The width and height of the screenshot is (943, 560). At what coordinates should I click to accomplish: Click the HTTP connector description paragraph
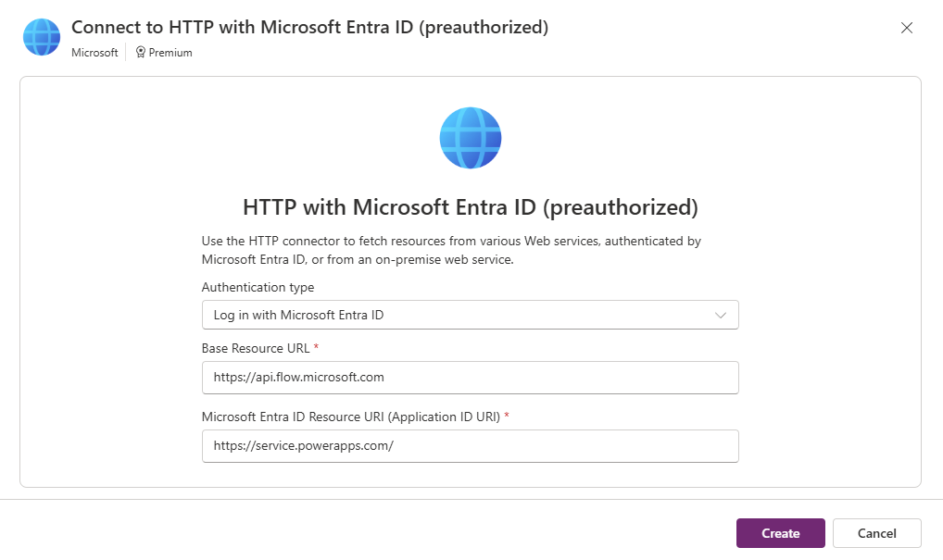(451, 250)
